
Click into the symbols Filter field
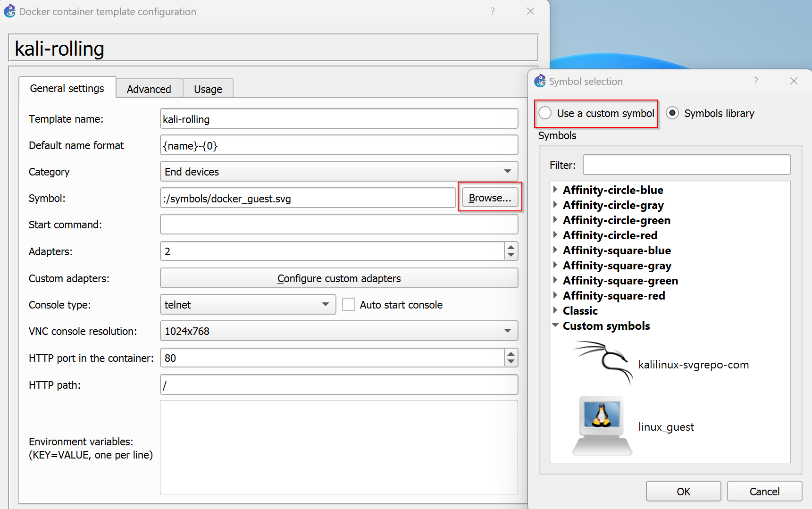pyautogui.click(x=686, y=165)
